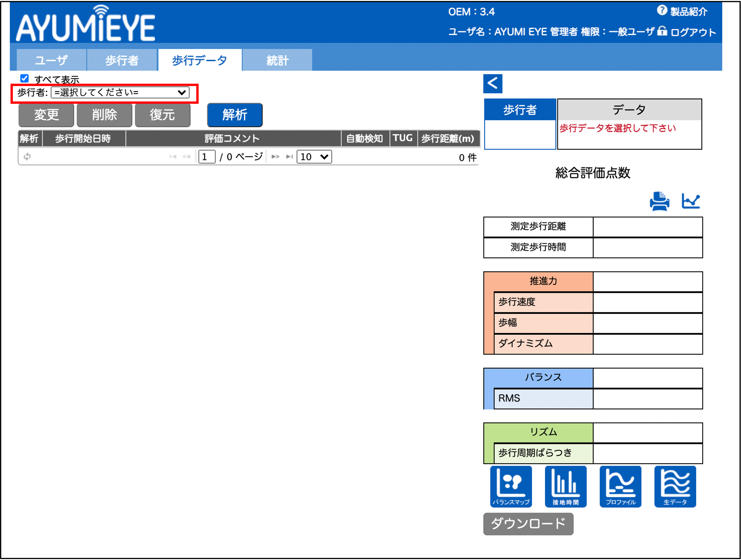
Task: Open the 歩行者 tab in navigation
Action: tap(122, 60)
